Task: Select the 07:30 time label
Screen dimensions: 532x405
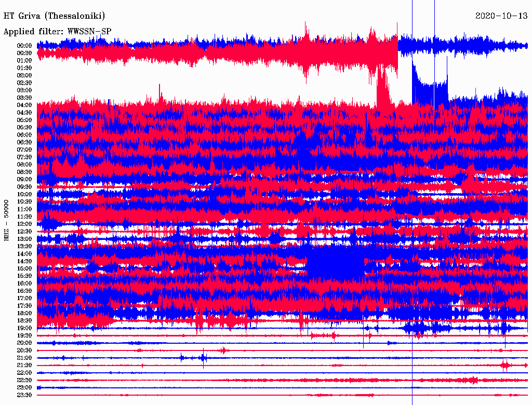Action: coord(24,157)
